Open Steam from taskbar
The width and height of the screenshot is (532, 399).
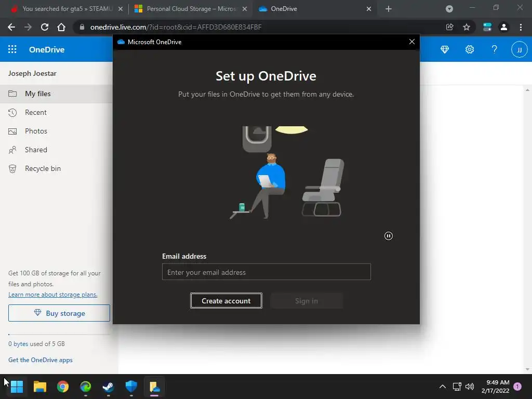click(x=108, y=387)
